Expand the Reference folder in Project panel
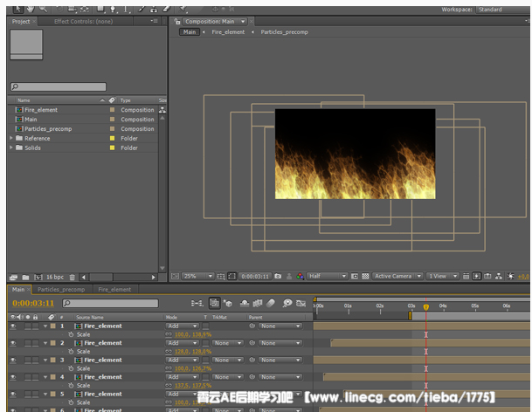Screen dimensions: 532x412 click(11, 138)
